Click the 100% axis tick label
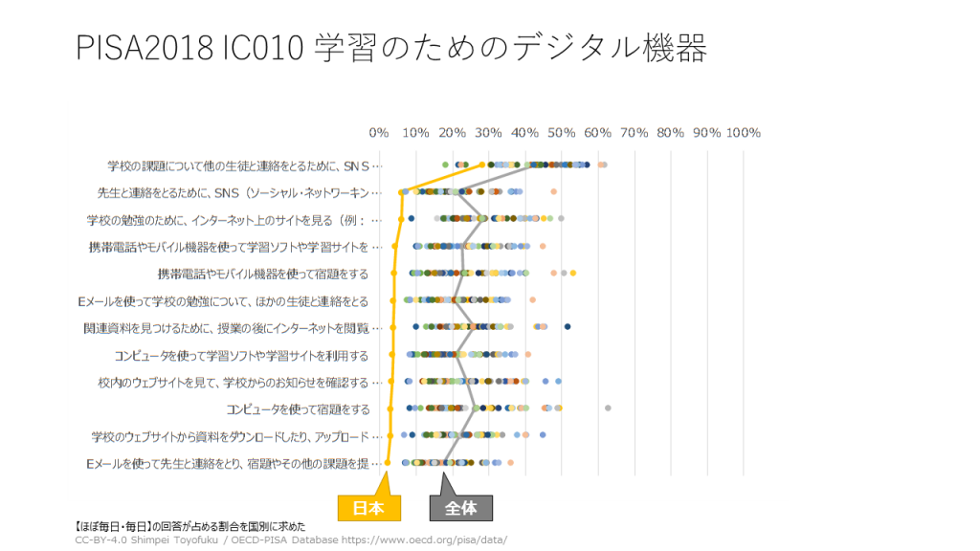Image resolution: width=980 pixels, height=551 pixels. 744,132
